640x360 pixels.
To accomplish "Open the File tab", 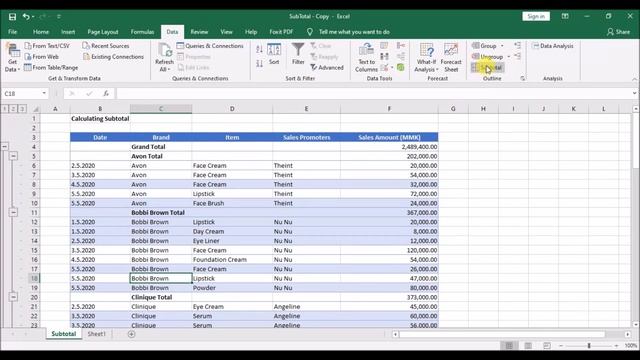I will 13,32.
